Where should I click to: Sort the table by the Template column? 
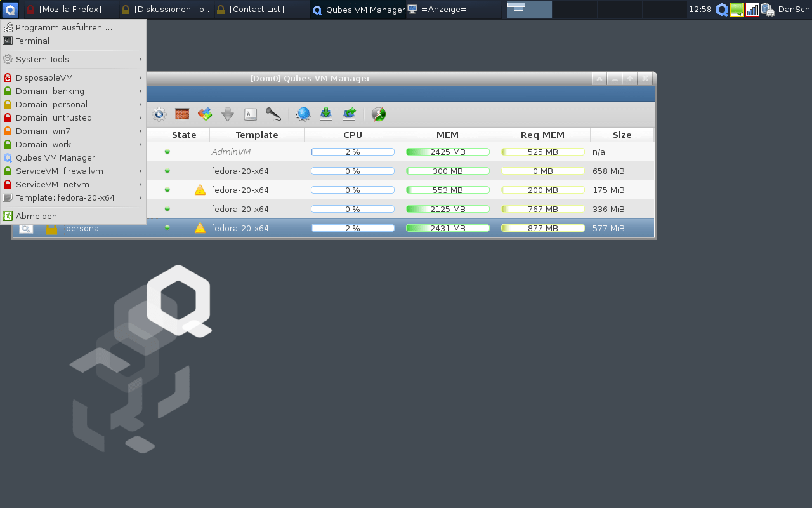[257, 135]
